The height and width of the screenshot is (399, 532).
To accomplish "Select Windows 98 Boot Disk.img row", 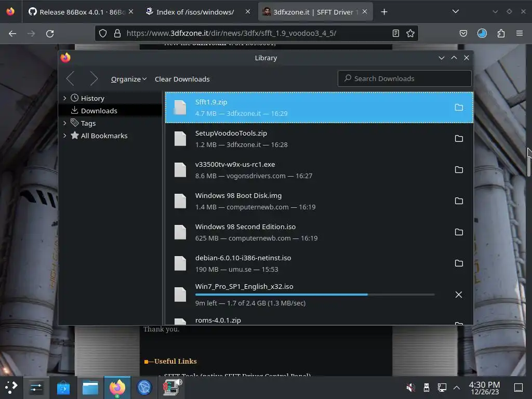I will [x=319, y=201].
